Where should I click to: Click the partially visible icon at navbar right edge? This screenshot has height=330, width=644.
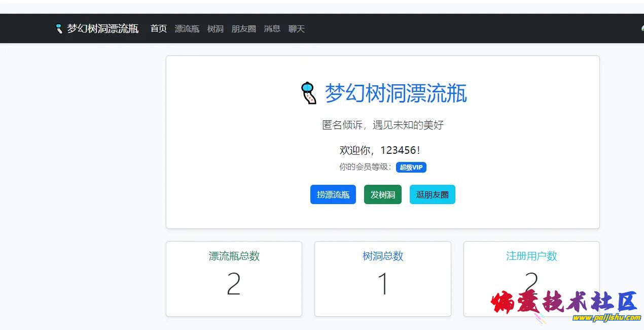point(641,28)
